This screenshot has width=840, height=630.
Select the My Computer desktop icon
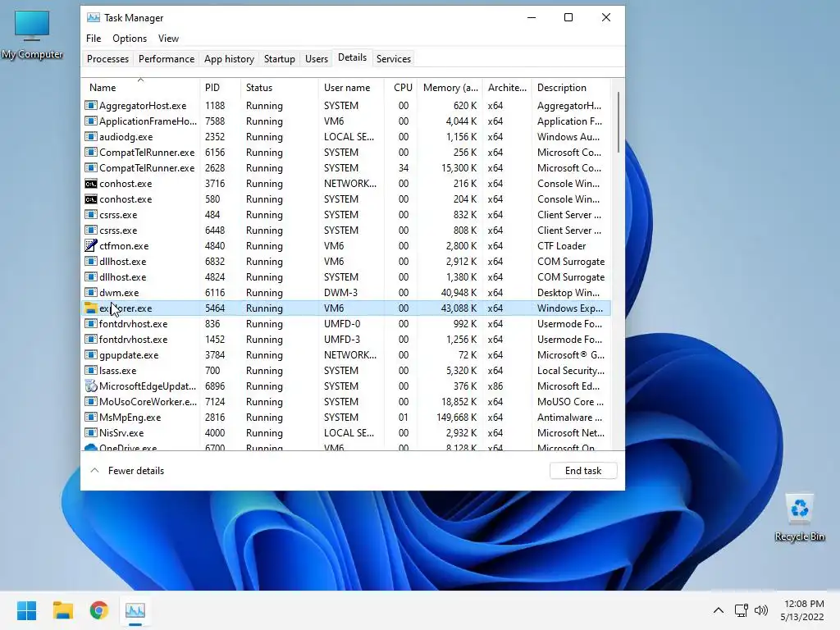[x=32, y=34]
